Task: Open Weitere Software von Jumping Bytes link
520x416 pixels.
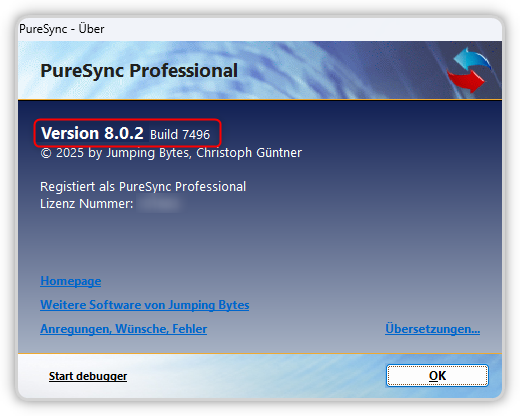Action: pos(145,305)
